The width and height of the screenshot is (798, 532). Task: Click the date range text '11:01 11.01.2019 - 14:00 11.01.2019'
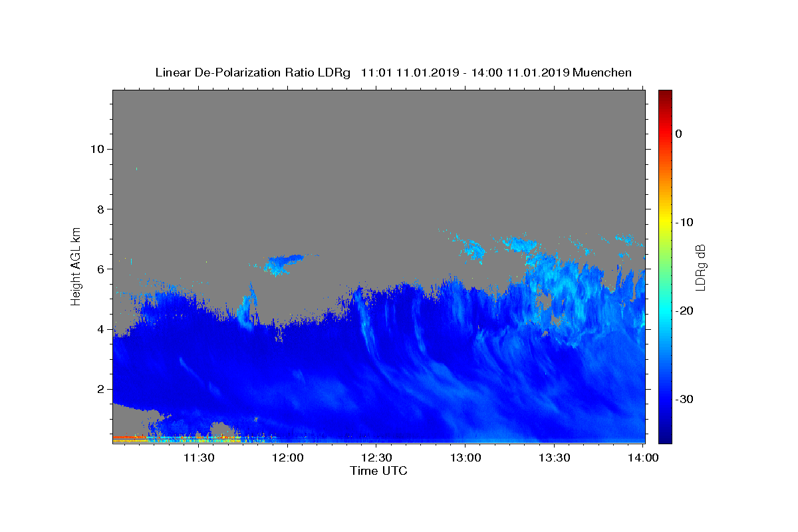(x=465, y=72)
